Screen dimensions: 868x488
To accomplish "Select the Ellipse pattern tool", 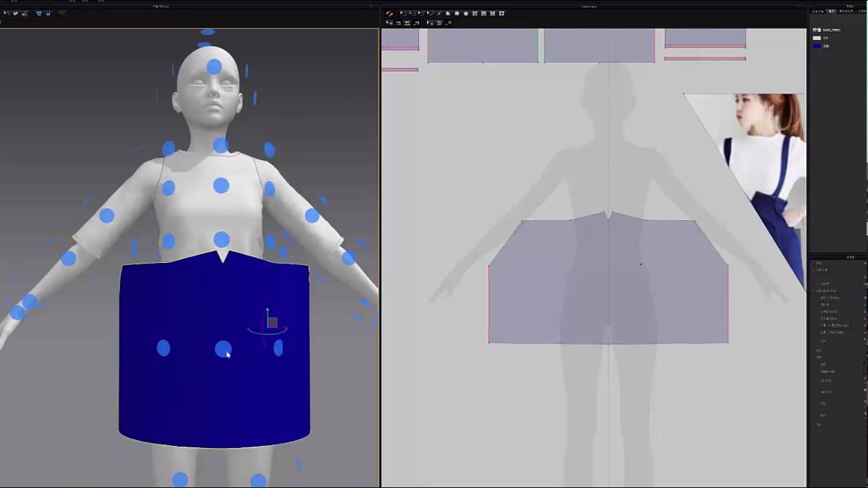I will [466, 14].
